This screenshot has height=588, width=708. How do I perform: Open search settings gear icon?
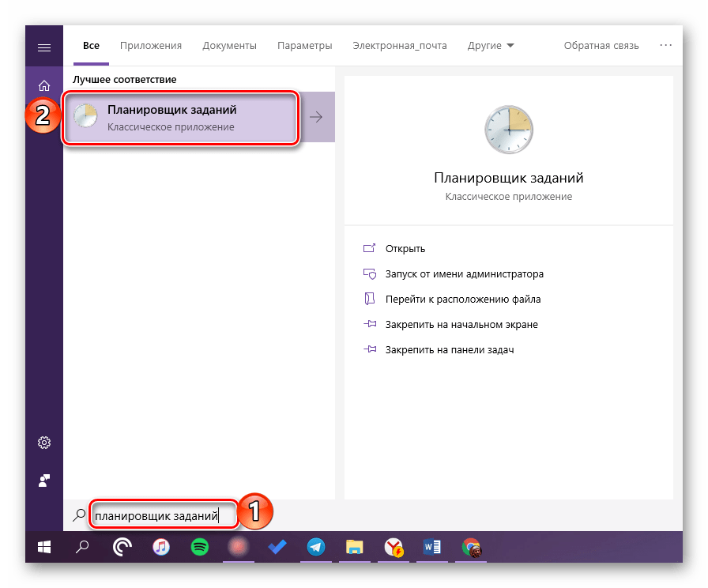click(x=44, y=442)
